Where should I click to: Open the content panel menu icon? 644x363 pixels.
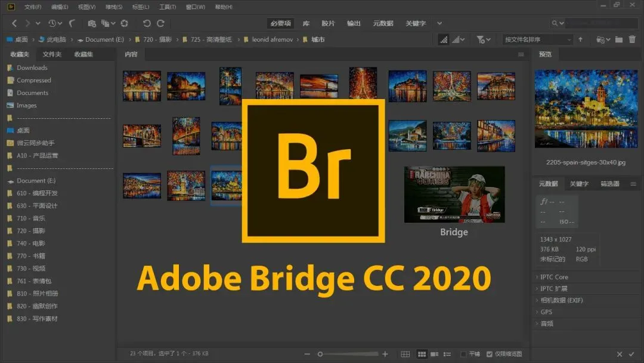(x=521, y=54)
